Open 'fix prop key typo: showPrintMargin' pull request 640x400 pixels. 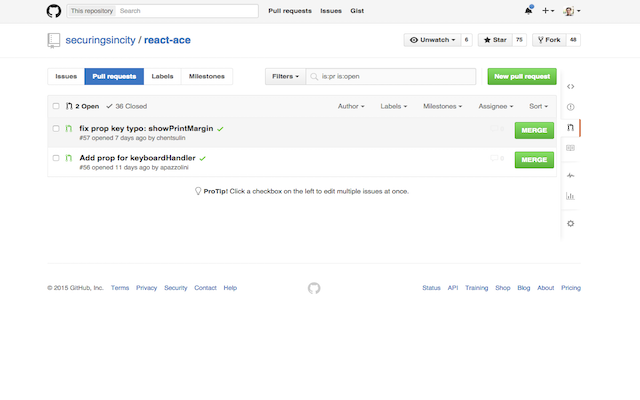pyautogui.click(x=146, y=128)
